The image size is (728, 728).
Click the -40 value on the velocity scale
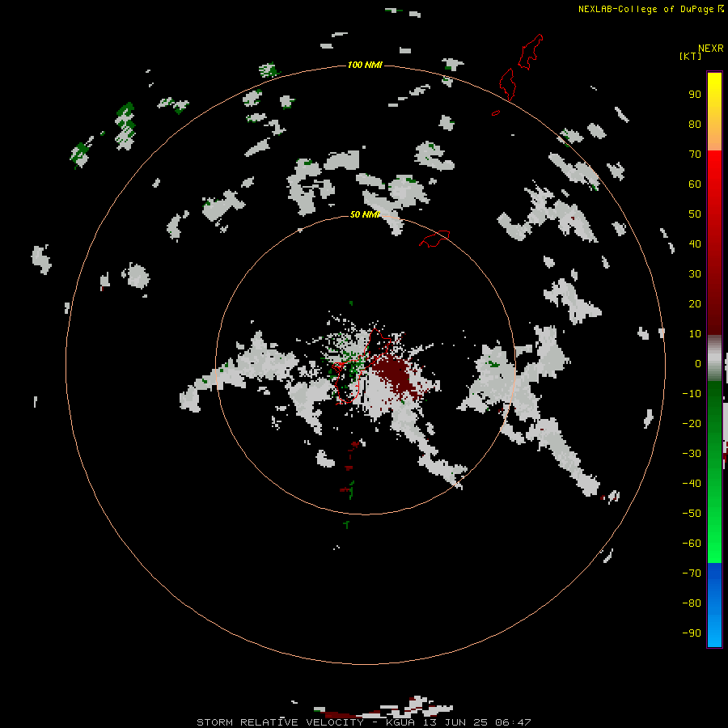click(x=692, y=484)
